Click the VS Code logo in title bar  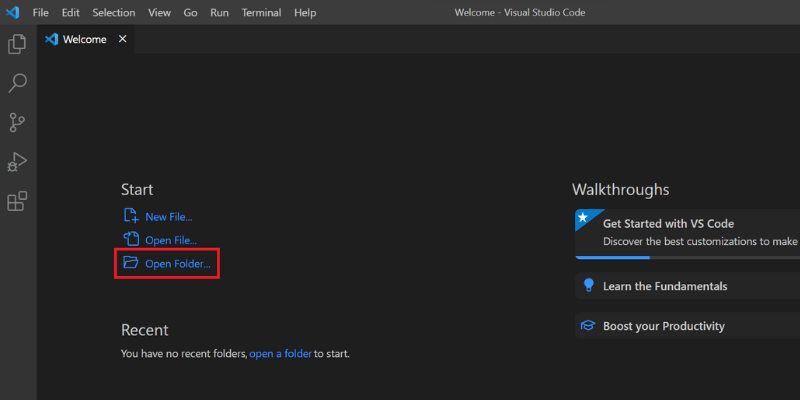12,12
